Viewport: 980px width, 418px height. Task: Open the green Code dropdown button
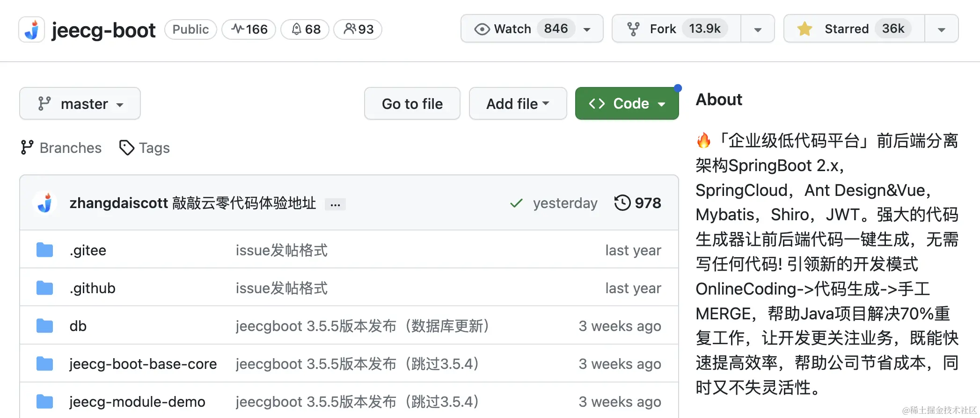coord(627,103)
